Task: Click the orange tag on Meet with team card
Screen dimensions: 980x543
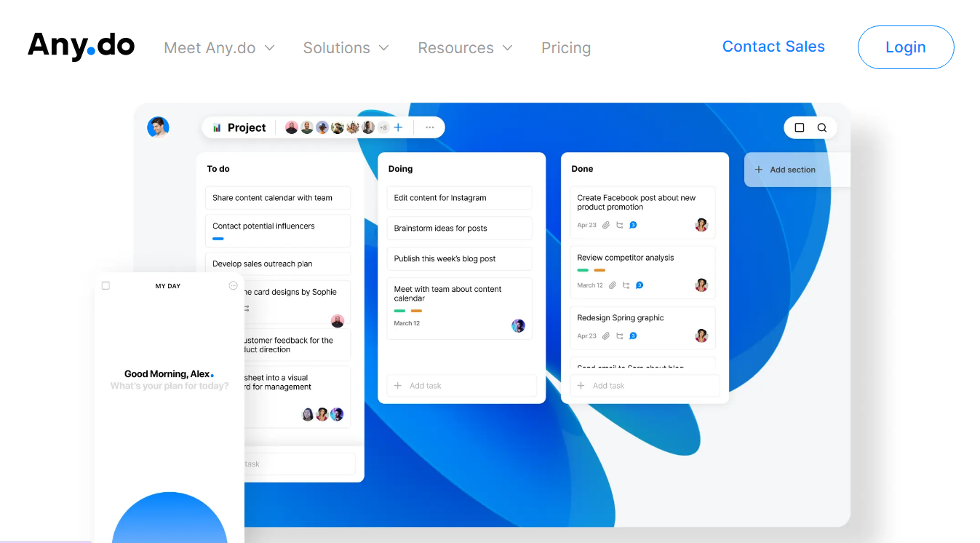Action: 416,311
